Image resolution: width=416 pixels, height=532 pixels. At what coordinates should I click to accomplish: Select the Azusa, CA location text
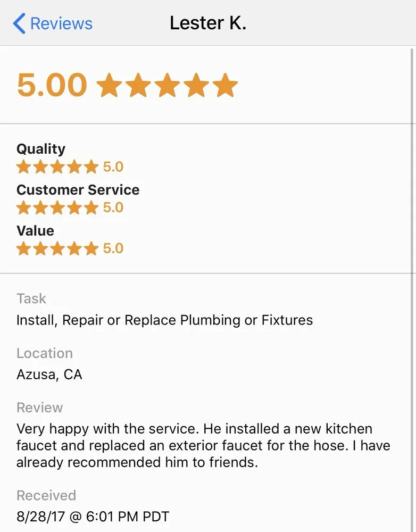48,375
